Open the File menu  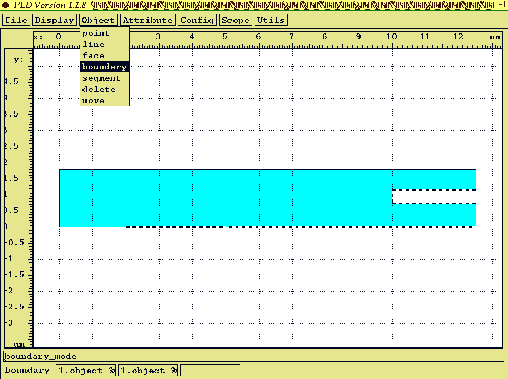(16, 20)
